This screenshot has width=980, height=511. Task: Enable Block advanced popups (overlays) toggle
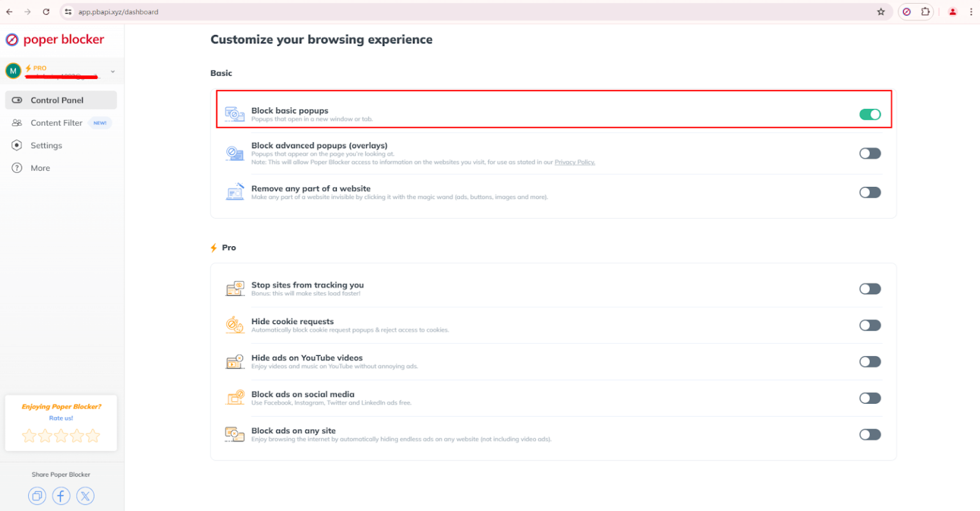pyautogui.click(x=870, y=153)
